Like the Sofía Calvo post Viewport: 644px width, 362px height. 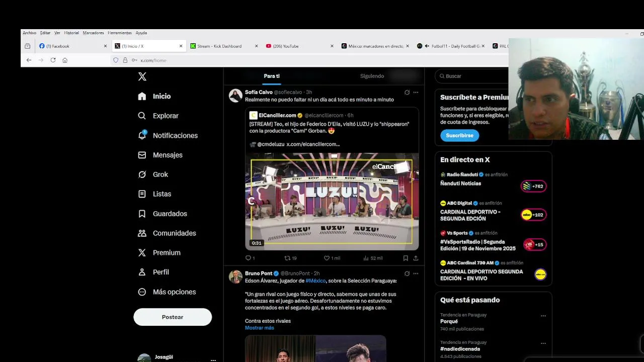pyautogui.click(x=332, y=258)
